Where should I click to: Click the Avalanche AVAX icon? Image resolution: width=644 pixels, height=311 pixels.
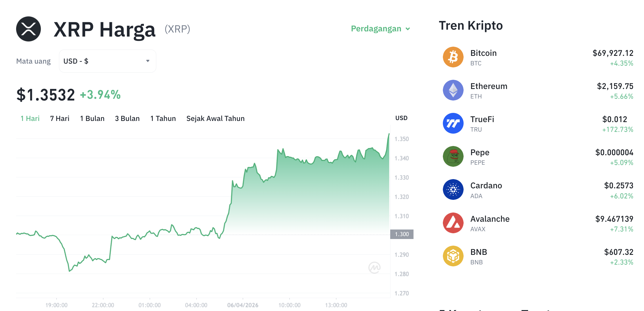coord(453,223)
